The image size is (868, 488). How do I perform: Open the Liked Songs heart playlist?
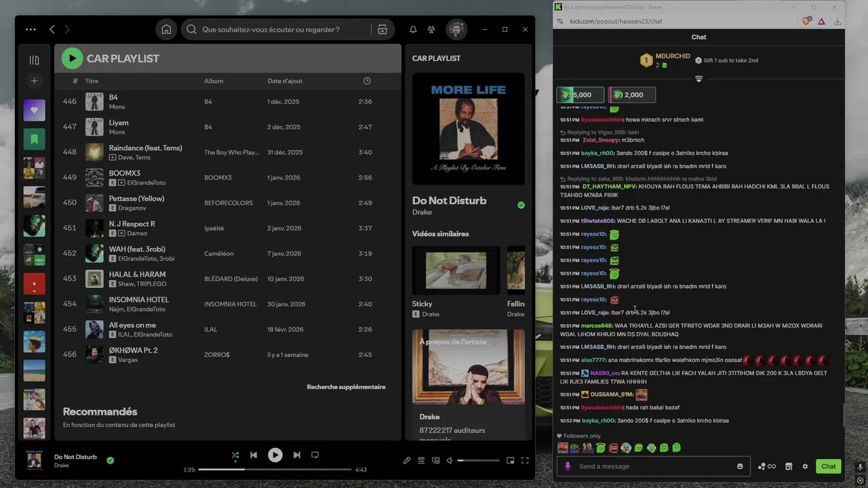point(35,110)
